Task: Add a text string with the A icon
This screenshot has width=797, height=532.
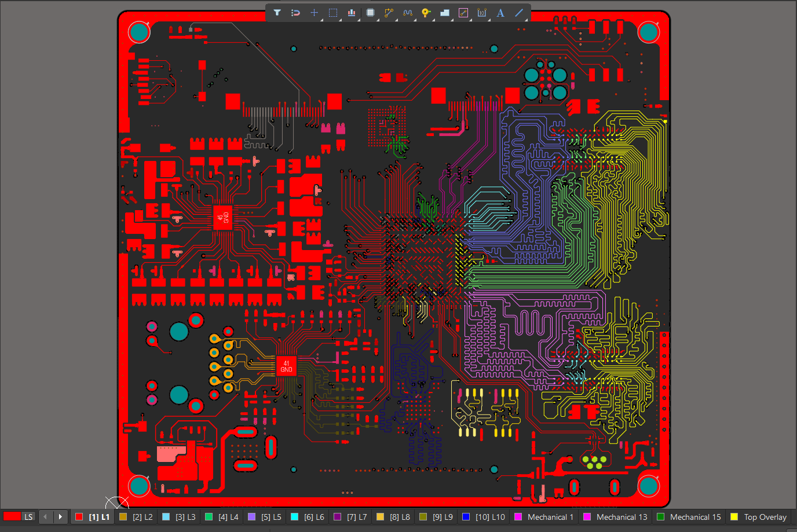Action: point(500,13)
